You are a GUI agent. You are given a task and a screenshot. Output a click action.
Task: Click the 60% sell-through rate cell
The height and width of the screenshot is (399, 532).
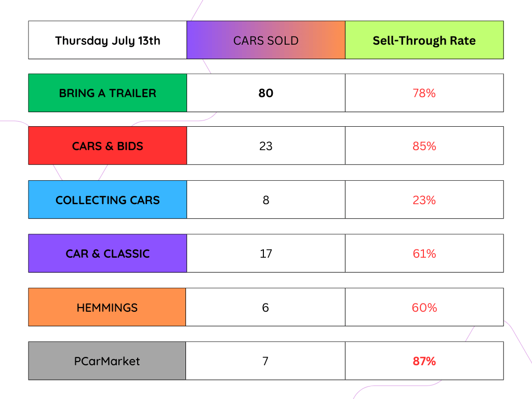[424, 308]
